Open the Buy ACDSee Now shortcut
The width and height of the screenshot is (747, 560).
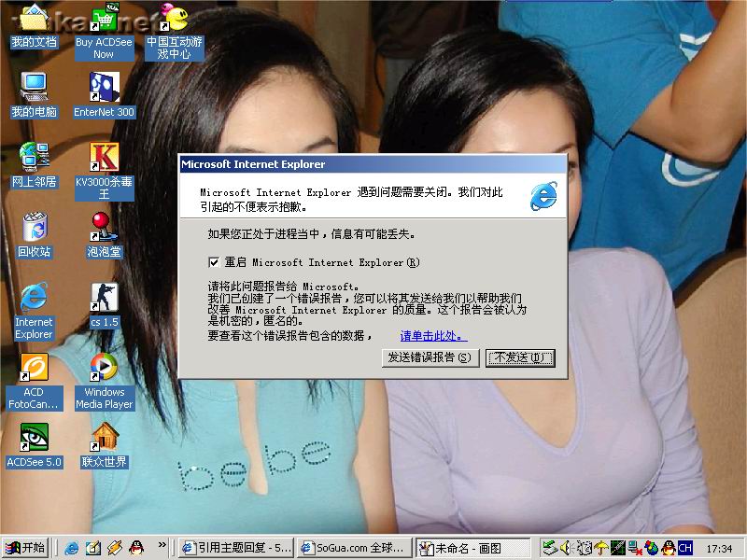[104, 32]
